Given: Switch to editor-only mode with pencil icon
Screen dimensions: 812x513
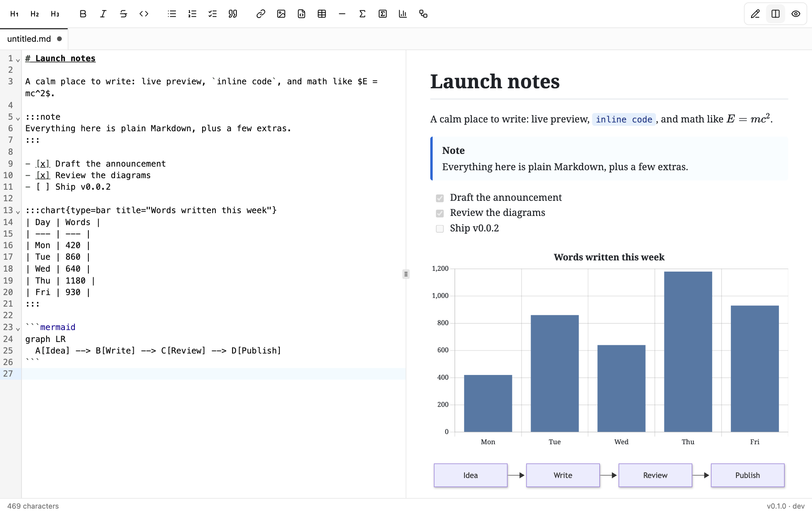Looking at the screenshot, I should (755, 14).
